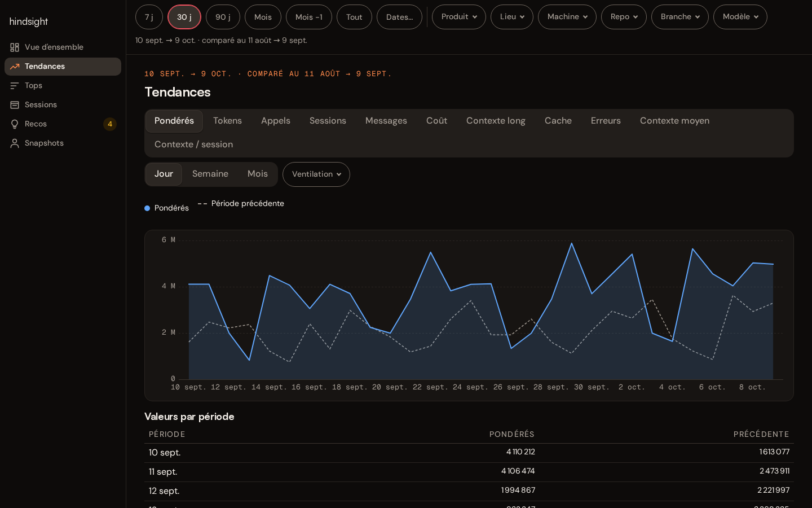Screen dimensions: 812x508
Task: Choose the Mois -1 preset
Action: click(309, 17)
